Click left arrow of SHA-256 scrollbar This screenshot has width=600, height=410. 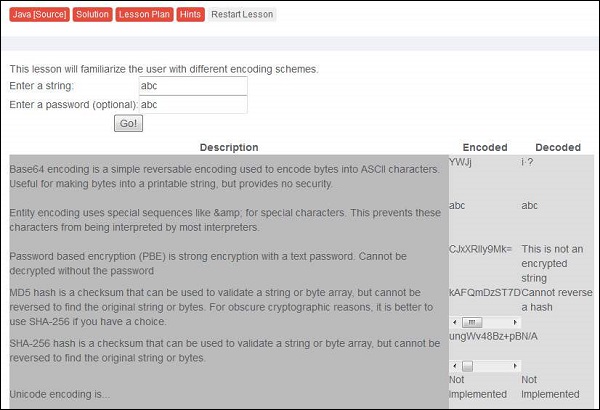[455, 366]
